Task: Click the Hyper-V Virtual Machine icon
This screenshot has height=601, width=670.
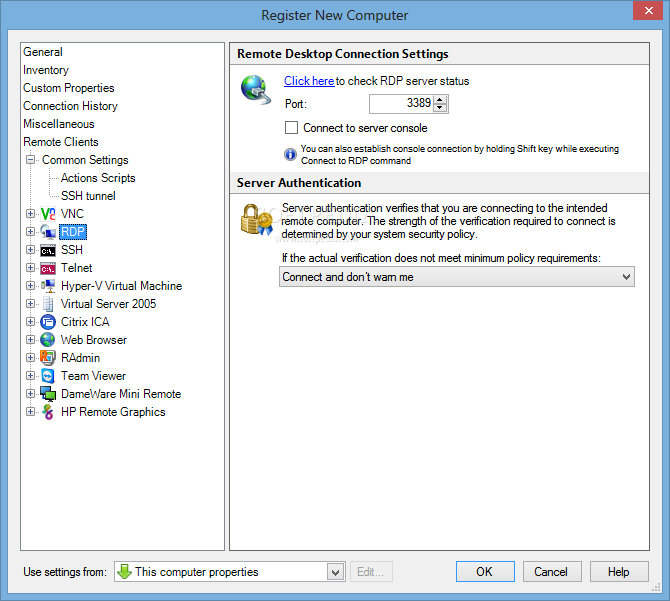Action: pos(48,286)
